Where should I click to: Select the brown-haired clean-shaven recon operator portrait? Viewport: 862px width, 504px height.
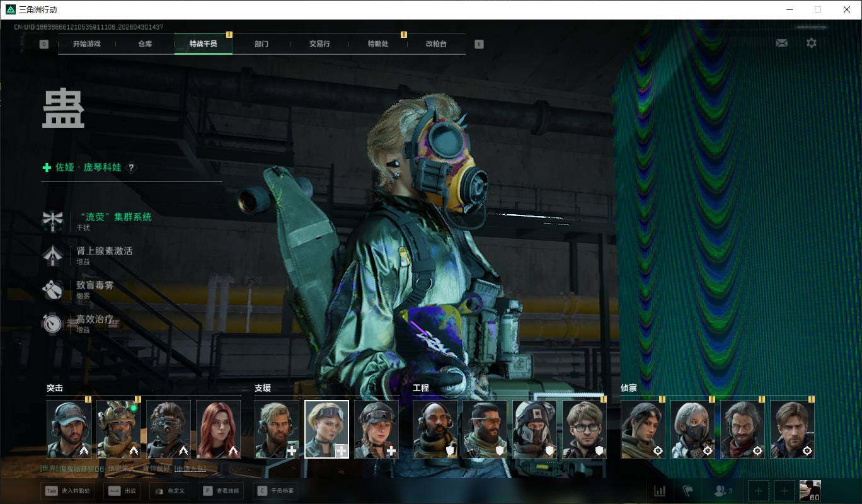(793, 429)
